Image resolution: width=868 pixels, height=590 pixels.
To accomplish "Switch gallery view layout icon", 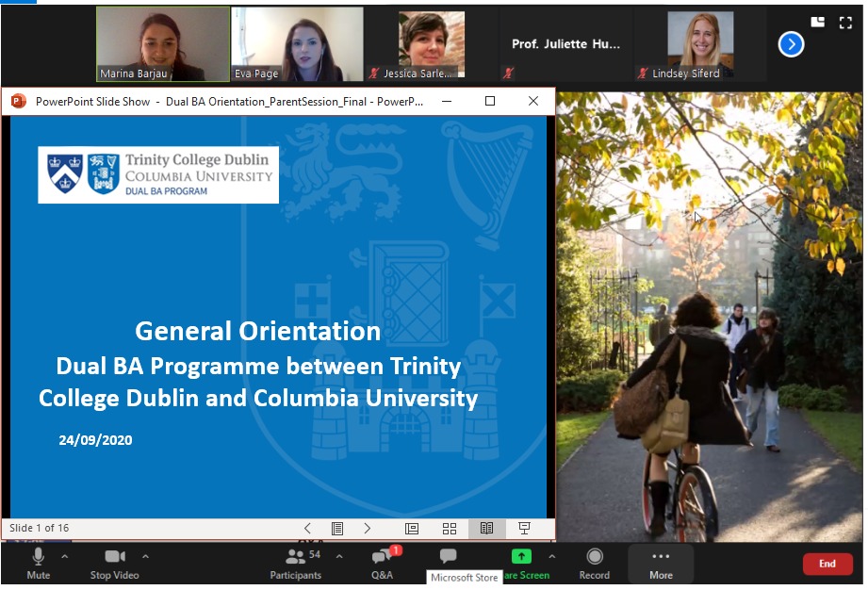I will tap(818, 22).
